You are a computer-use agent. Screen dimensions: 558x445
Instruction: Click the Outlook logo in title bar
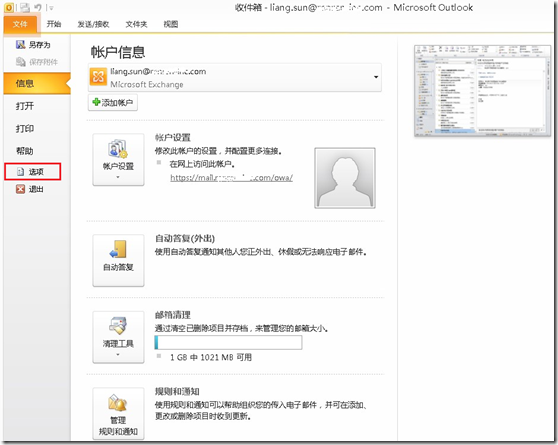tap(9, 7)
